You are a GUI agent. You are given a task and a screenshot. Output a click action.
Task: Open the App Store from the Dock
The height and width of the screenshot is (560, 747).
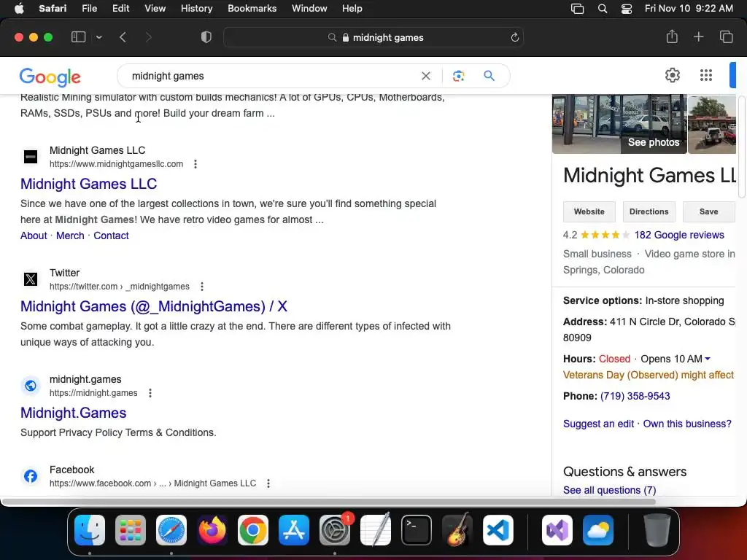294,530
